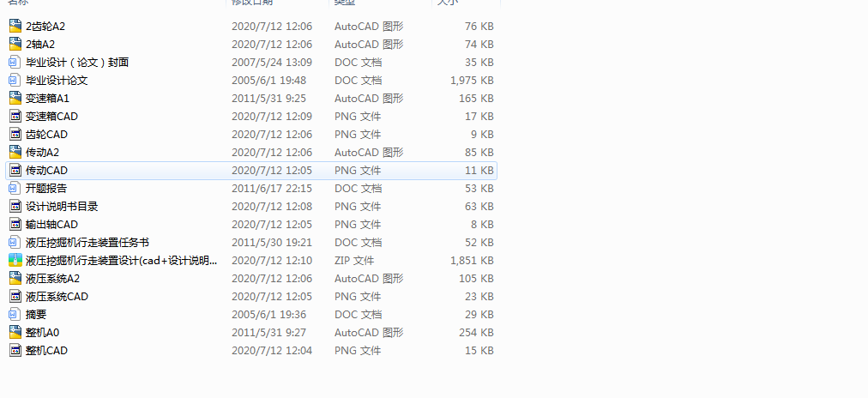Select the 2齿轮A2 AutoCAD file icon
The height and width of the screenshot is (398, 868).
pyautogui.click(x=15, y=26)
